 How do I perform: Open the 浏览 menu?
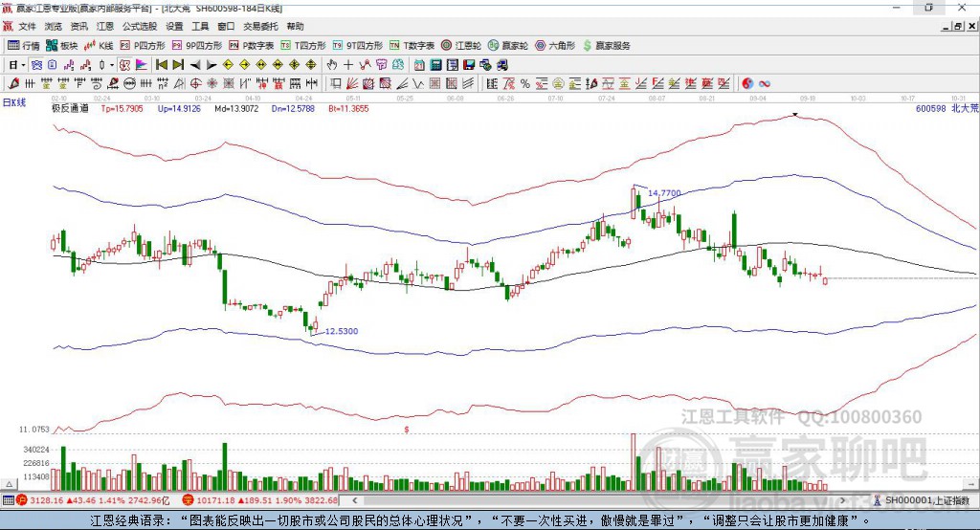tap(54, 26)
